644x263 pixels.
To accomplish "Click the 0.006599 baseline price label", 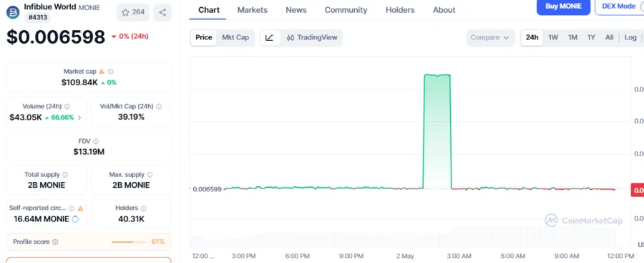I will [x=207, y=189].
